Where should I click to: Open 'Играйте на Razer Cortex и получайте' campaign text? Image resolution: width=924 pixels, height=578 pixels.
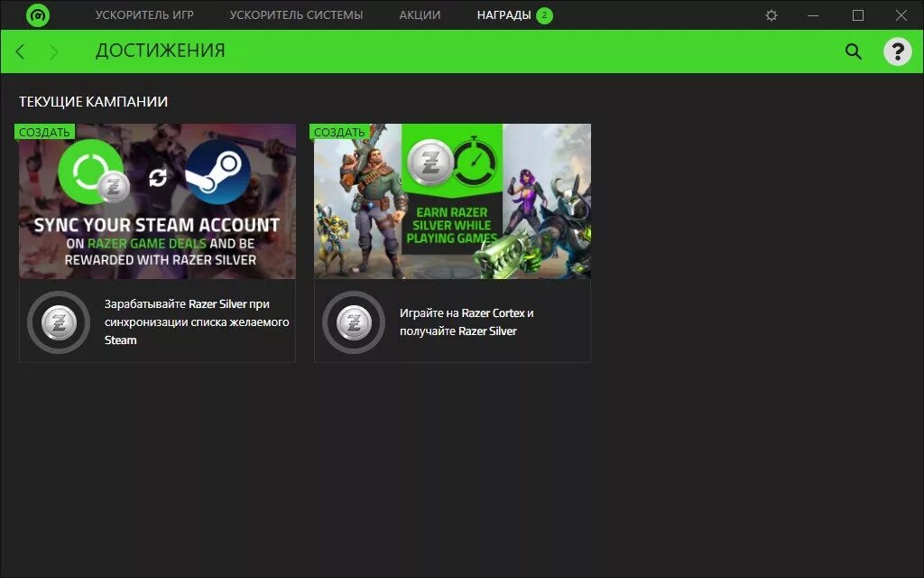(467, 322)
